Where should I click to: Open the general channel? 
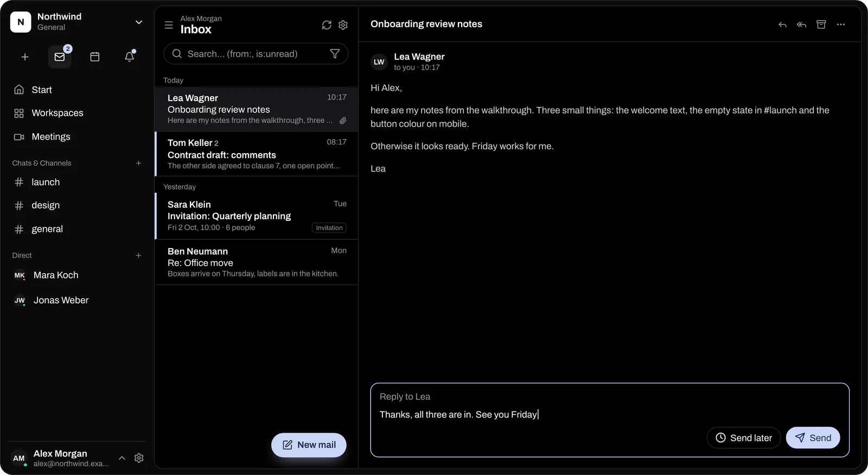pyautogui.click(x=77, y=229)
